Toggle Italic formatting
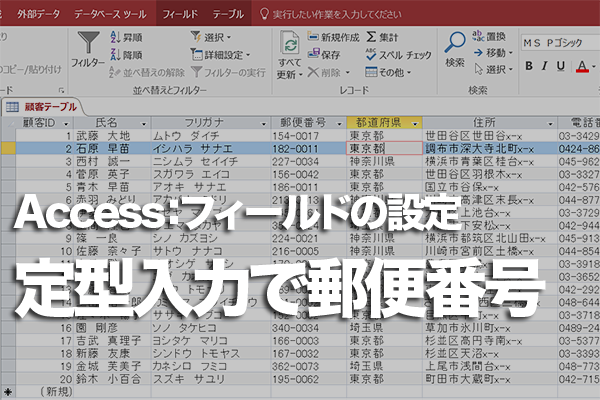Screen dimensions: 600x400 (x=545, y=66)
